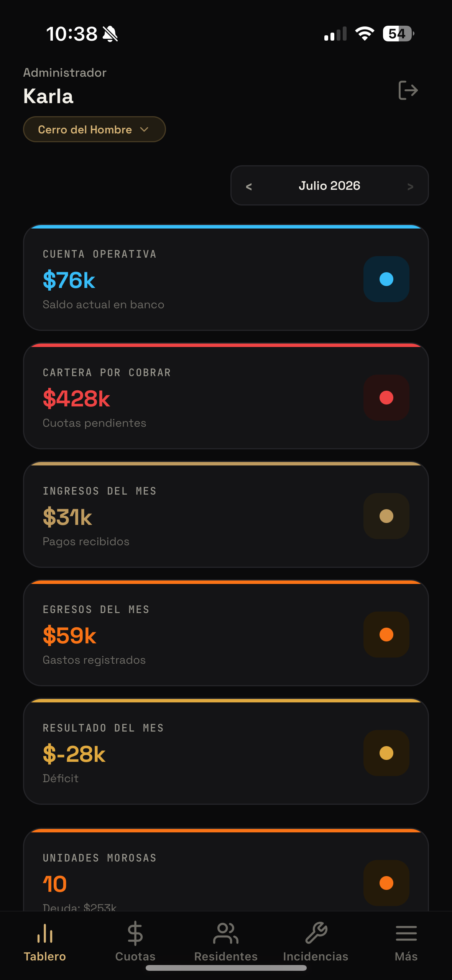The image size is (452, 980).
Task: Tap the Unidades Morosas orange icon
Action: 386,883
